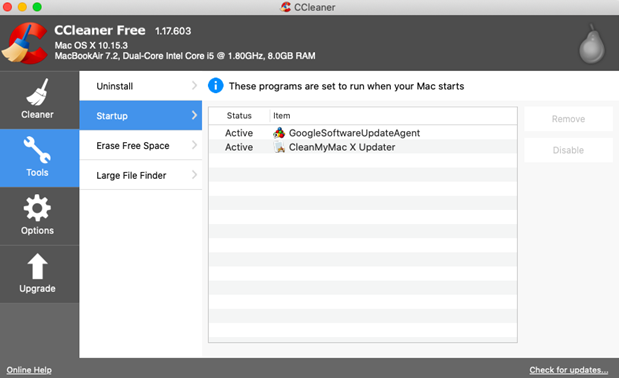This screenshot has width=619, height=379.
Task: Open the Options gear icon
Action: click(37, 208)
